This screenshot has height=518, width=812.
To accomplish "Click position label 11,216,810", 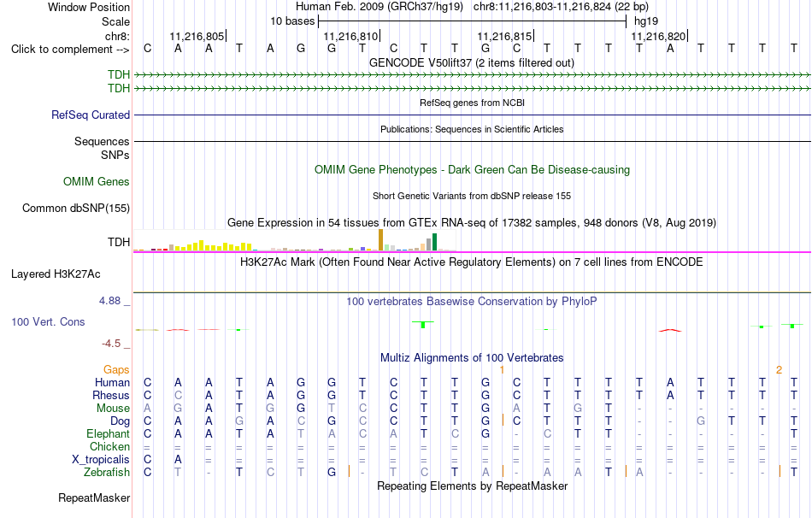I will tap(350, 37).
